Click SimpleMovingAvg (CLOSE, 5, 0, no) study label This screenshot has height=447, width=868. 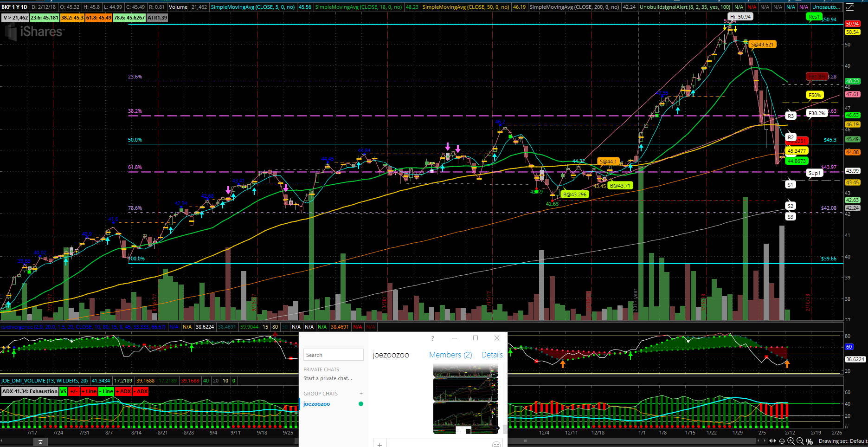[x=252, y=7]
